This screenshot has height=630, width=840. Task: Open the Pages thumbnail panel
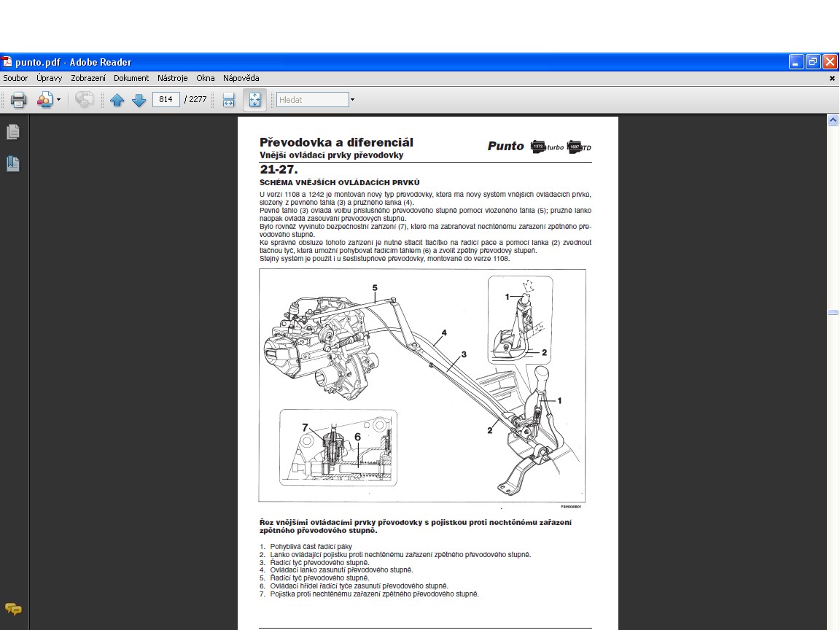pos(13,132)
